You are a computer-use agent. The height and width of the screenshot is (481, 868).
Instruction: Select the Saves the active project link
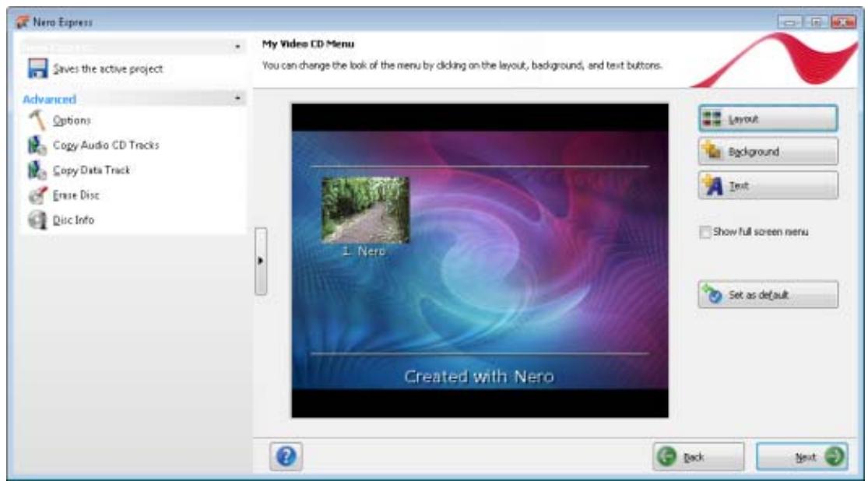108,69
